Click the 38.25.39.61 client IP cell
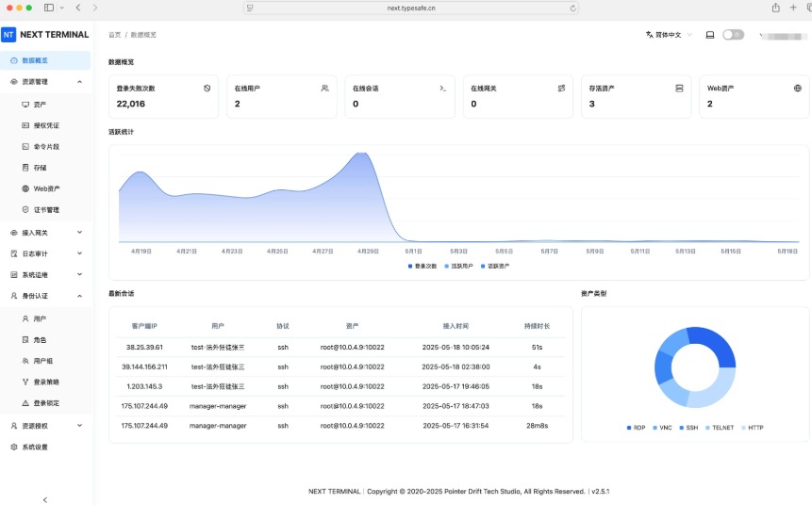812x505 pixels. [x=144, y=347]
